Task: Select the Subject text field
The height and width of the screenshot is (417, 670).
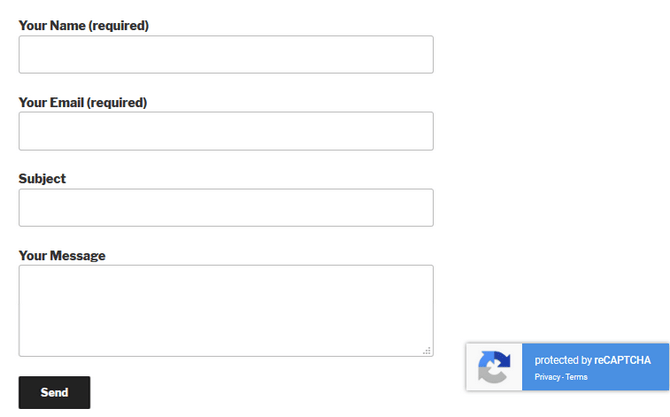Action: pos(226,208)
